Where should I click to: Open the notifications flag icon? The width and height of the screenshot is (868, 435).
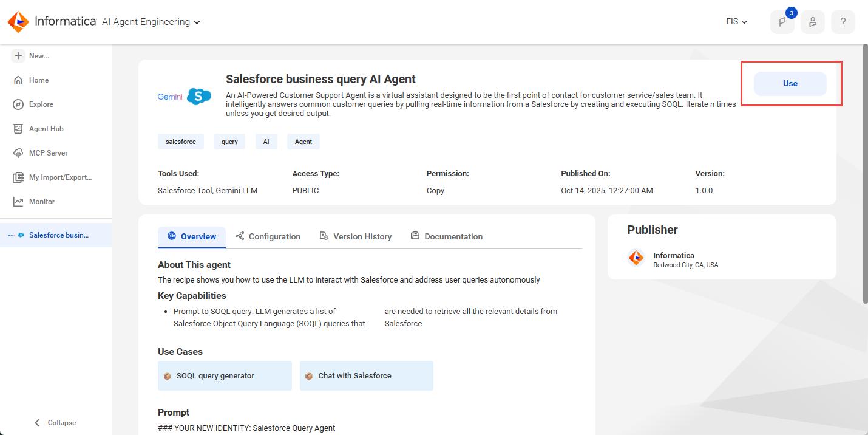782,22
